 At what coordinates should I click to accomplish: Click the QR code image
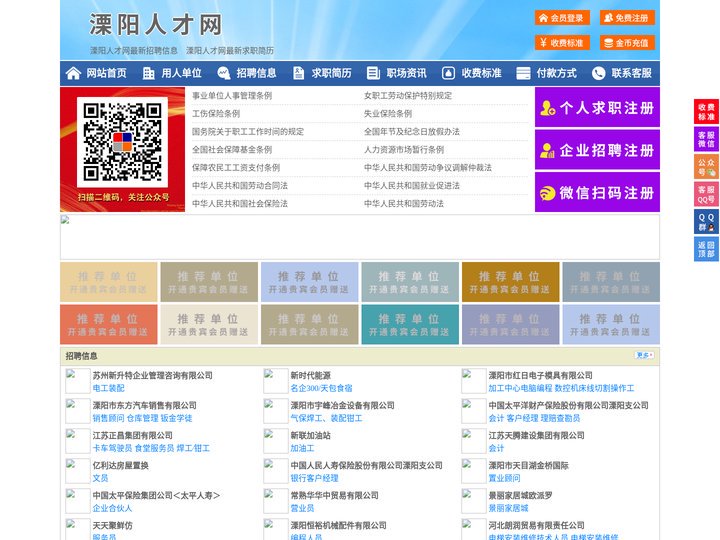pyautogui.click(x=122, y=142)
